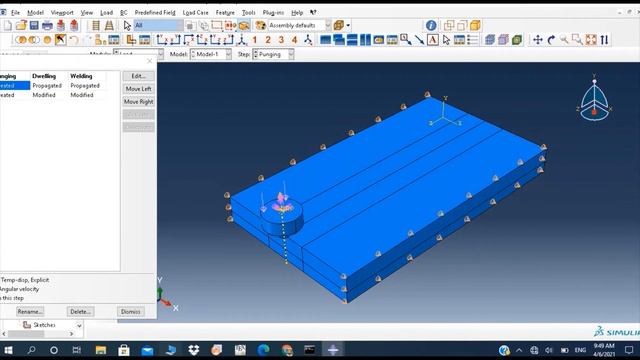Select the Propagated cell under Dwelling
The width and height of the screenshot is (640, 360).
pyautogui.click(x=47, y=86)
